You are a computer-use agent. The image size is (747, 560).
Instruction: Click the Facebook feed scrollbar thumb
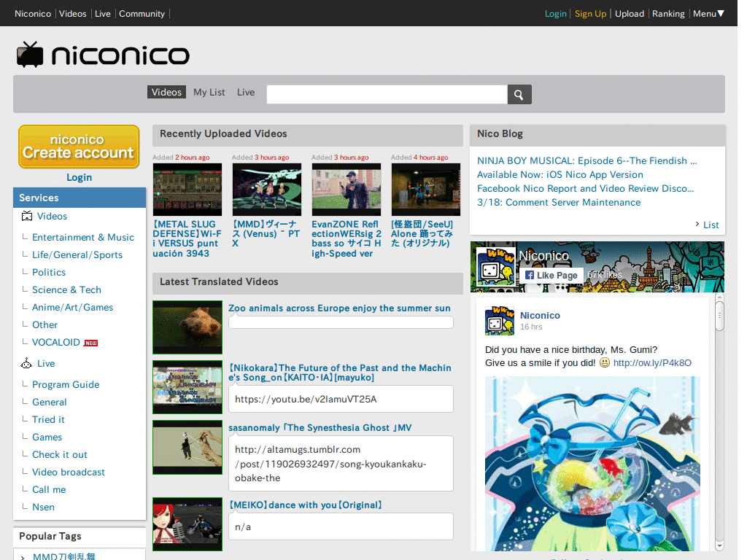(720, 315)
